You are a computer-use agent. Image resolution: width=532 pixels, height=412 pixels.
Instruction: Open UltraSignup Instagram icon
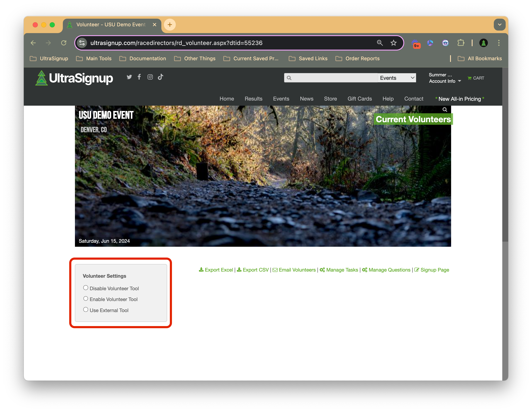click(150, 77)
